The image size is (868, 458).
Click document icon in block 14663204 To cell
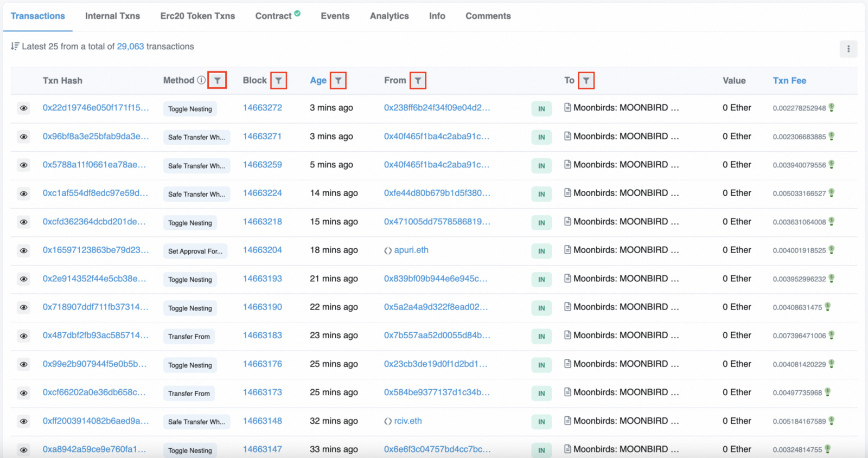click(567, 250)
